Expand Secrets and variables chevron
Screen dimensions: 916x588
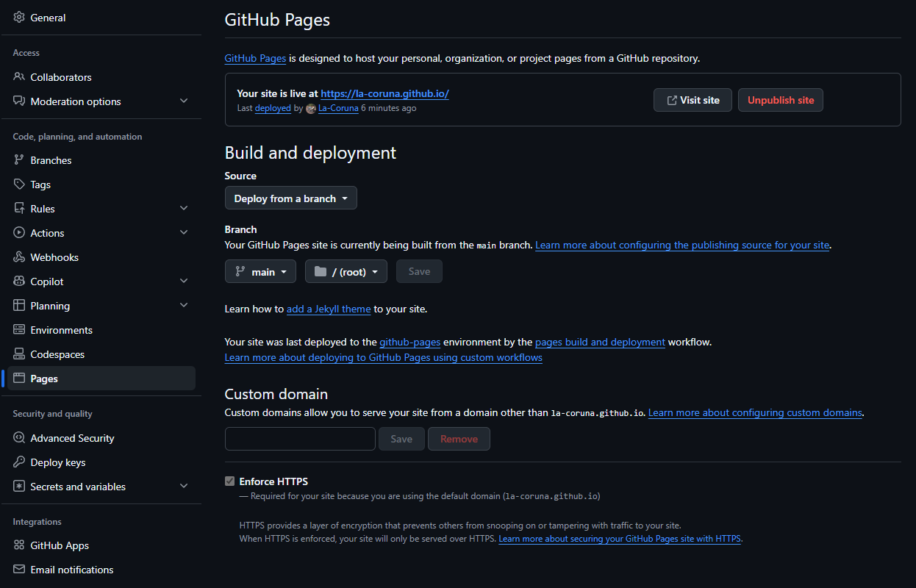tap(184, 487)
